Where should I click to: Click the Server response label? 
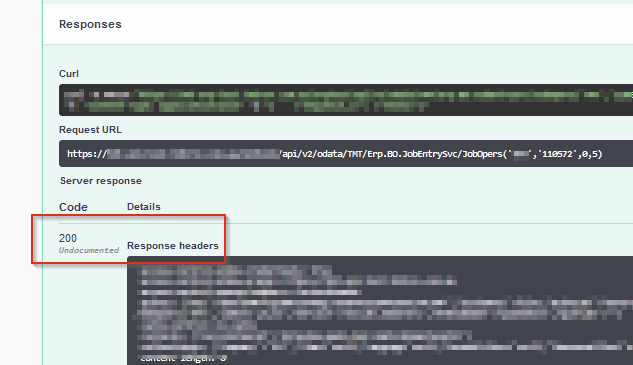point(101,181)
